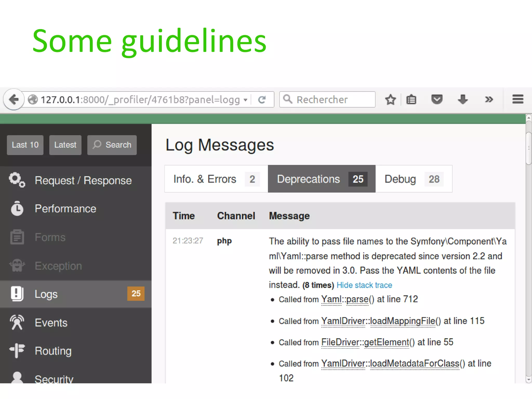Click the ghost Exception icon
This screenshot has height=399, width=532.
[17, 265]
